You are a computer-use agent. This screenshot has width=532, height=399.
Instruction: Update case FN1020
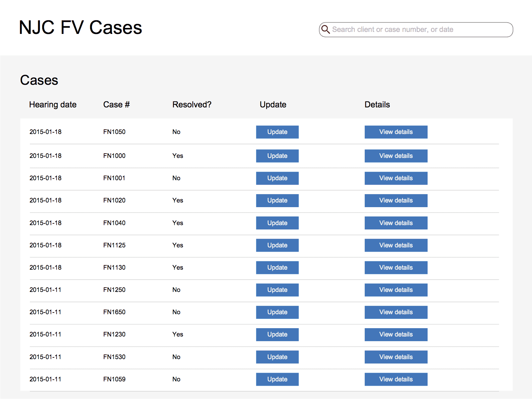click(277, 200)
